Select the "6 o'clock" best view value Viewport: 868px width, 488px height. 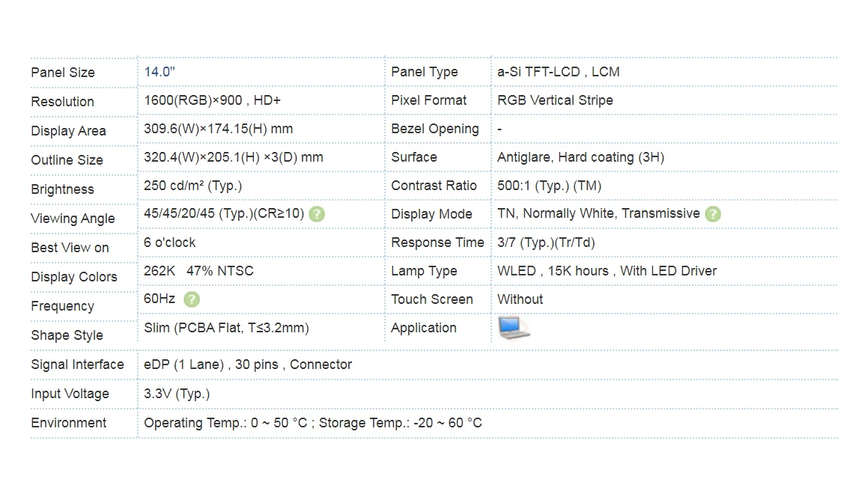click(169, 243)
